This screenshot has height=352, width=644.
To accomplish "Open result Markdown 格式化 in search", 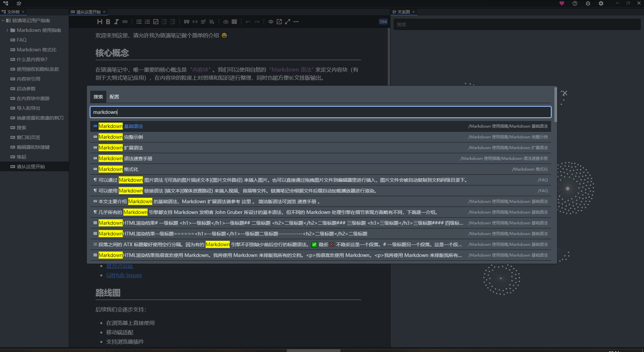I will coord(320,169).
